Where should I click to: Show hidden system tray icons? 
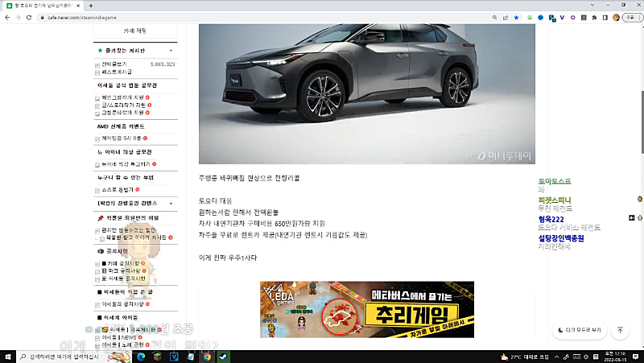point(556,357)
